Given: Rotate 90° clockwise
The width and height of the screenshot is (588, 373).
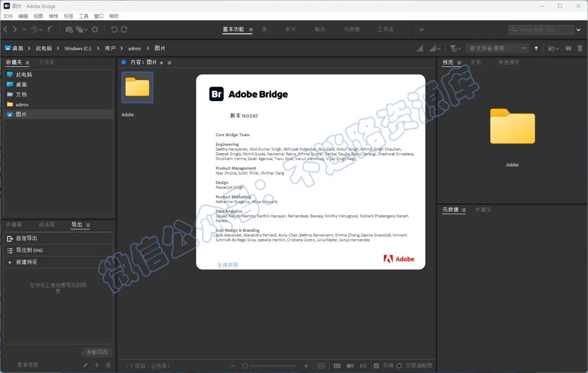Looking at the screenshot, I should 124,29.
